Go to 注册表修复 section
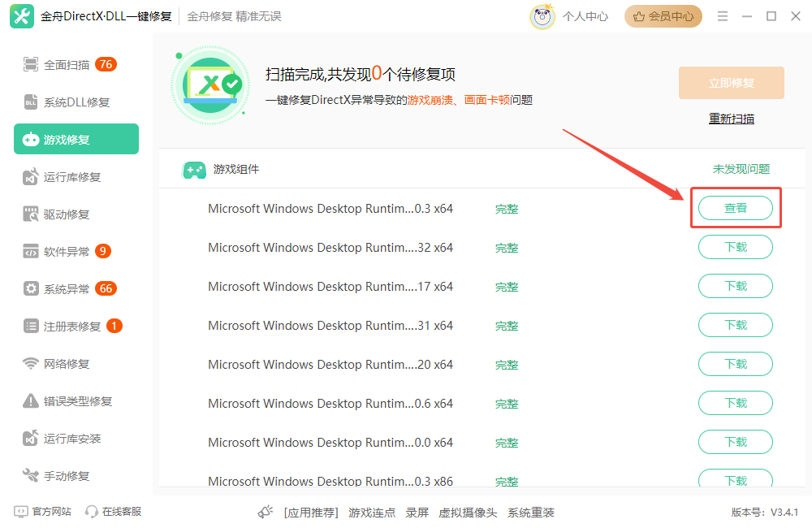 click(x=76, y=326)
